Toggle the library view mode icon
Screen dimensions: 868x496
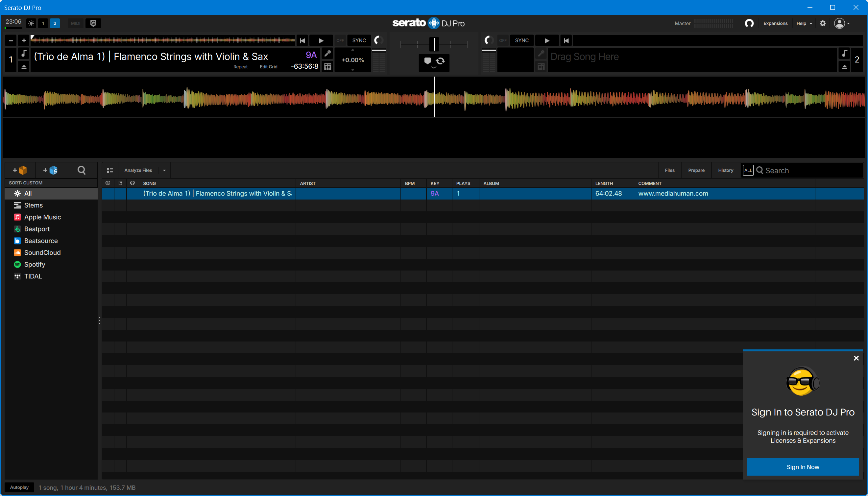[110, 170]
